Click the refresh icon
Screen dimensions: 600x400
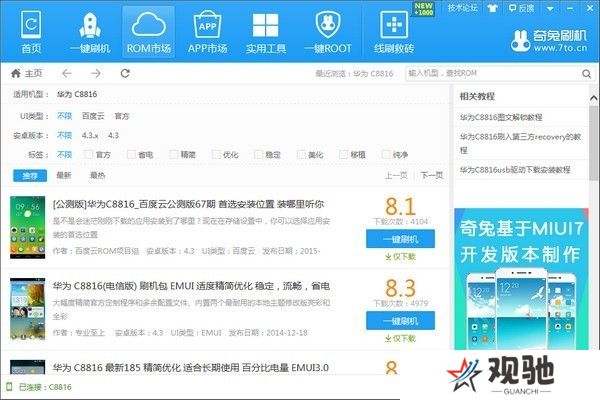pos(125,73)
